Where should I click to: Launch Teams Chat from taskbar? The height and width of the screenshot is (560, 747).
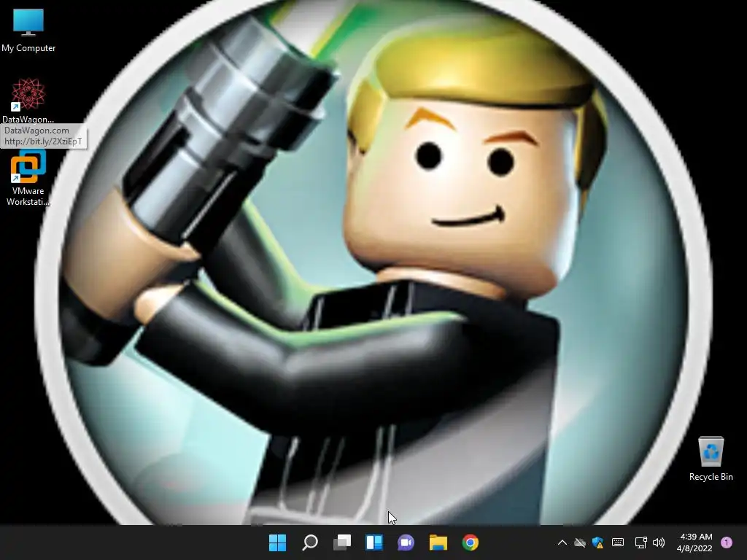click(406, 542)
